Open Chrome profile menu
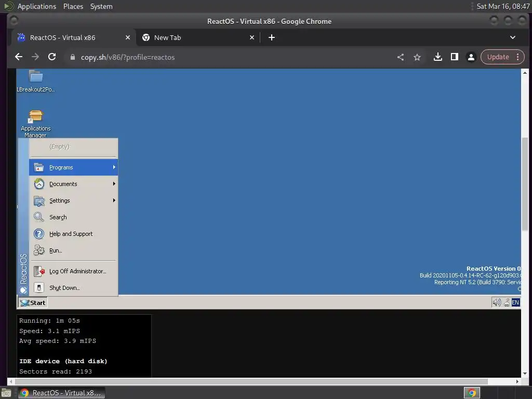 471,57
